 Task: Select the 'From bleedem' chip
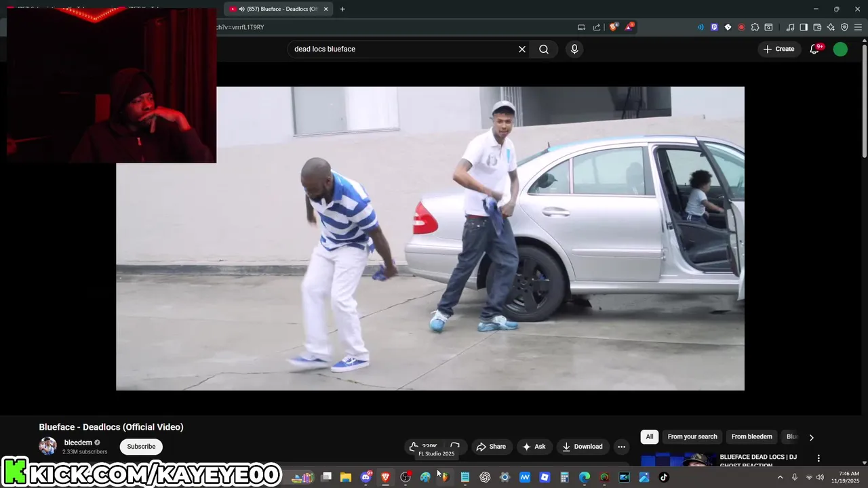pos(751,436)
